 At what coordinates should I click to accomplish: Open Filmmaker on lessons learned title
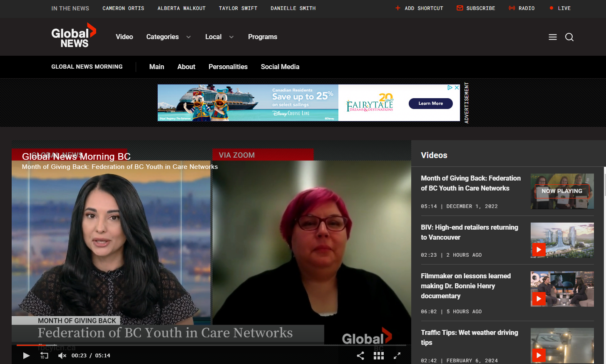point(466,286)
